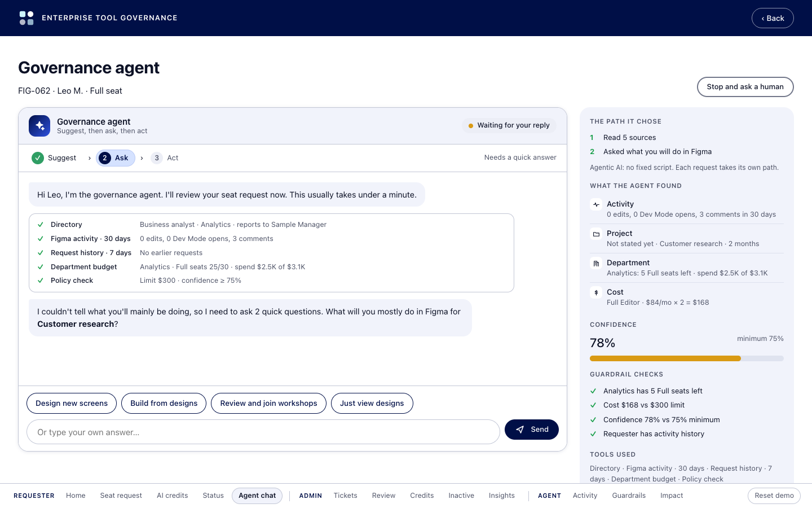Image resolution: width=812 pixels, height=508 pixels.
Task: Open the Agent chat tab
Action: 257,496
